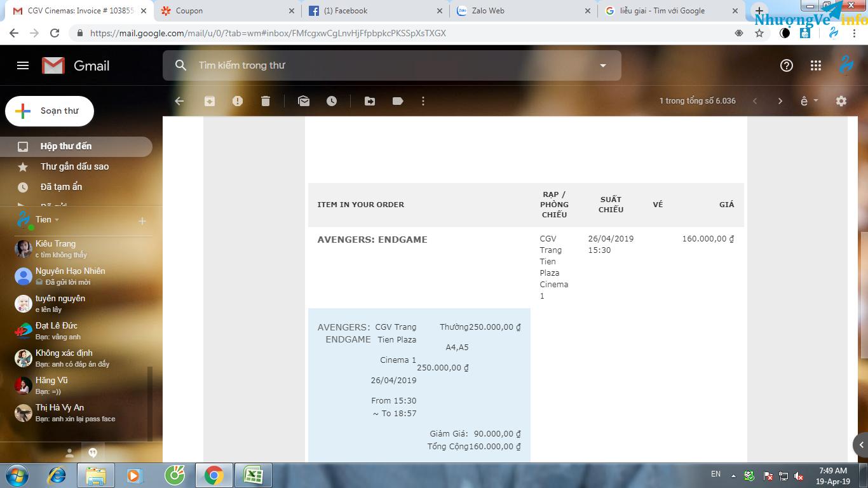Bookmark this page with star icon
Screen dimensions: 868x488
click(759, 33)
